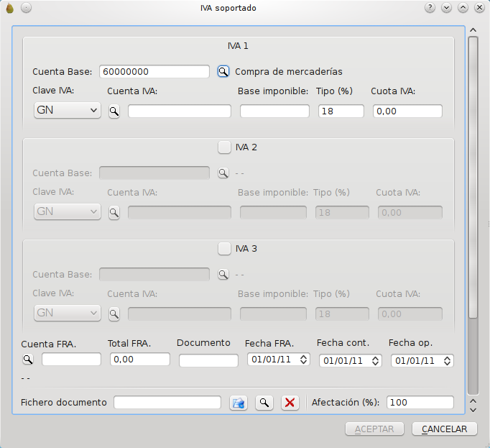View document file with magnifier icon
The image size is (490, 448).
tap(264, 403)
